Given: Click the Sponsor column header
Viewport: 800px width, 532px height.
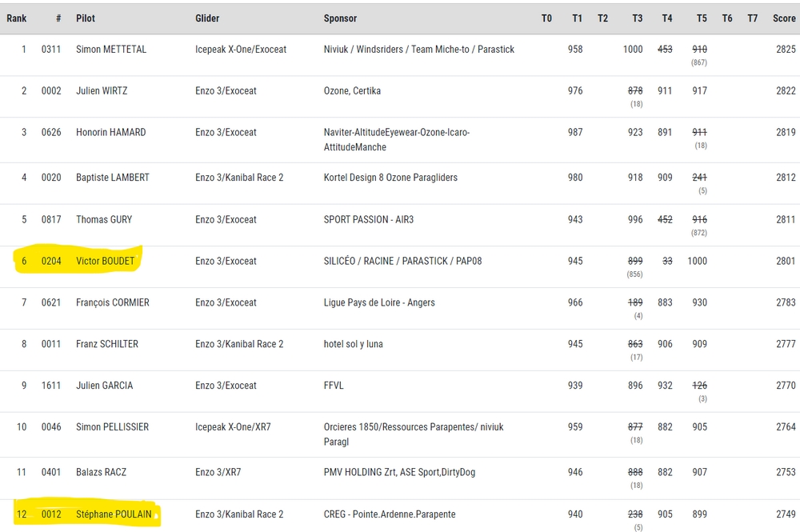Looking at the screenshot, I should [340, 18].
